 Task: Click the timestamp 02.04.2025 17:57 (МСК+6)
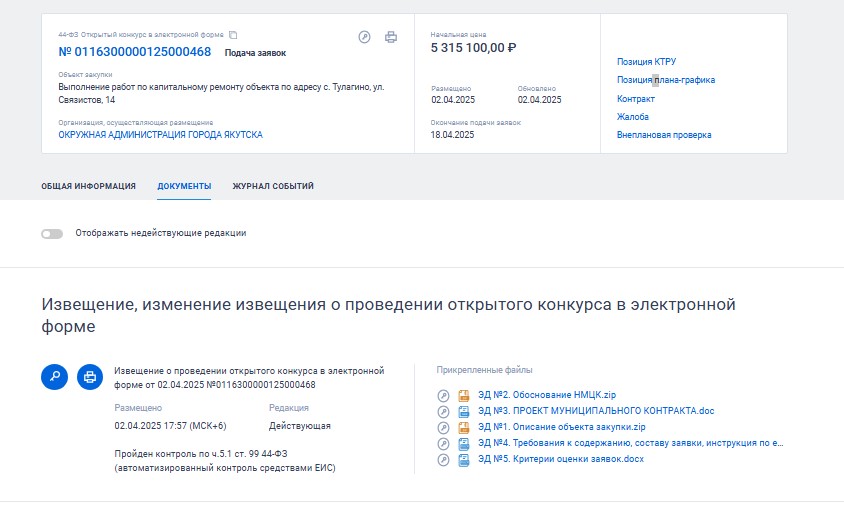coord(170,426)
